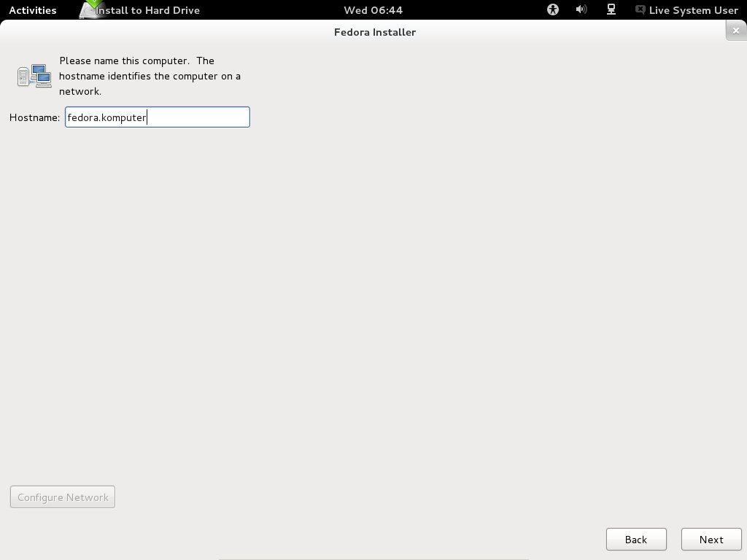Click the volume speaker icon
The width and height of the screenshot is (747, 560).
point(581,9)
